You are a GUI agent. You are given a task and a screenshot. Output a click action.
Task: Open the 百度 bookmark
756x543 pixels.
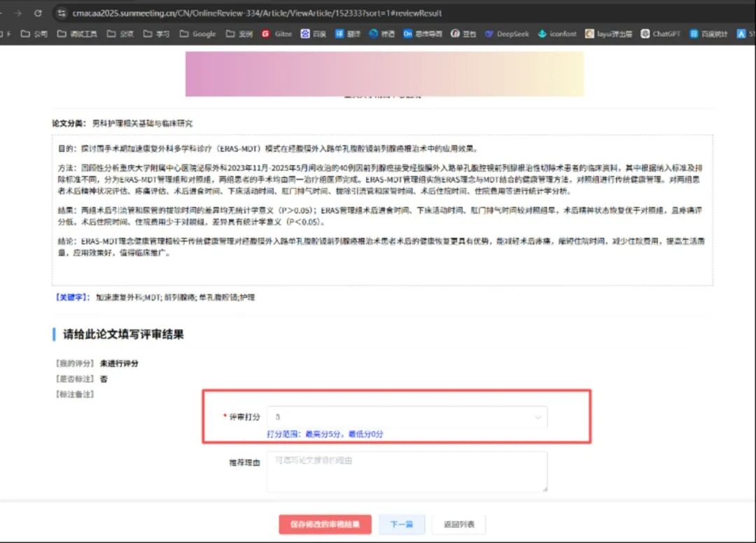[314, 34]
